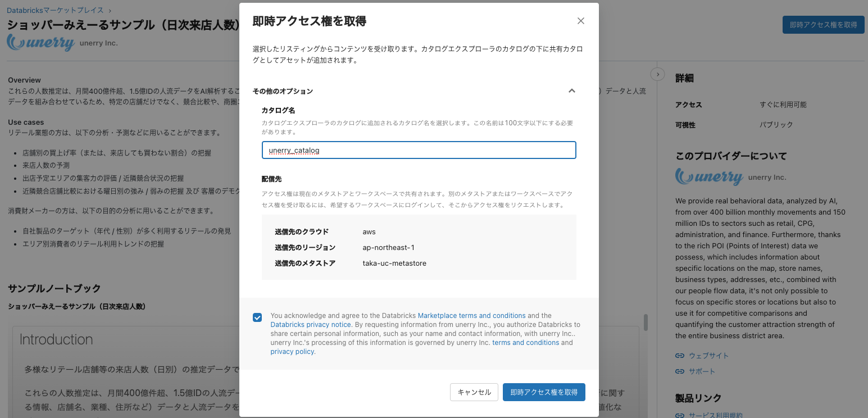Screen dimensions: 868x418
Task: Open unerry Inc. privacy policy link
Action: pos(292,352)
